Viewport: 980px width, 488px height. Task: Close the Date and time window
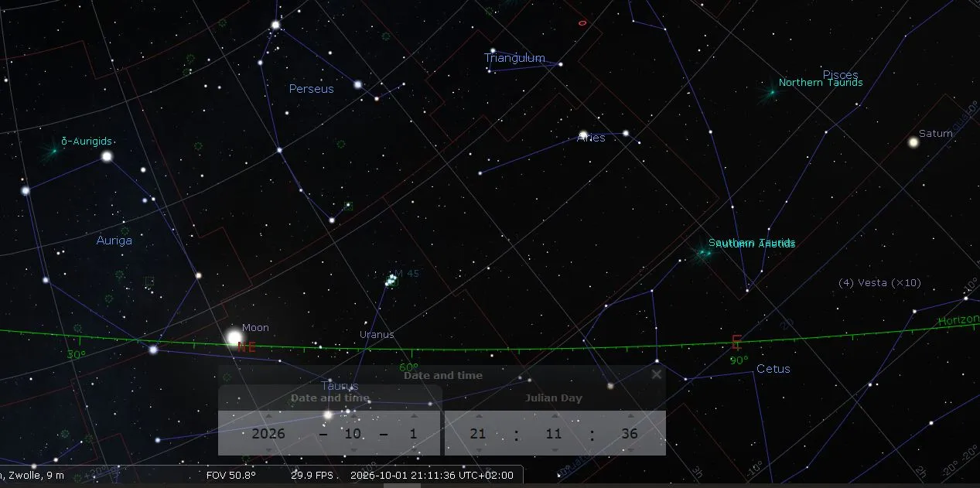click(657, 374)
